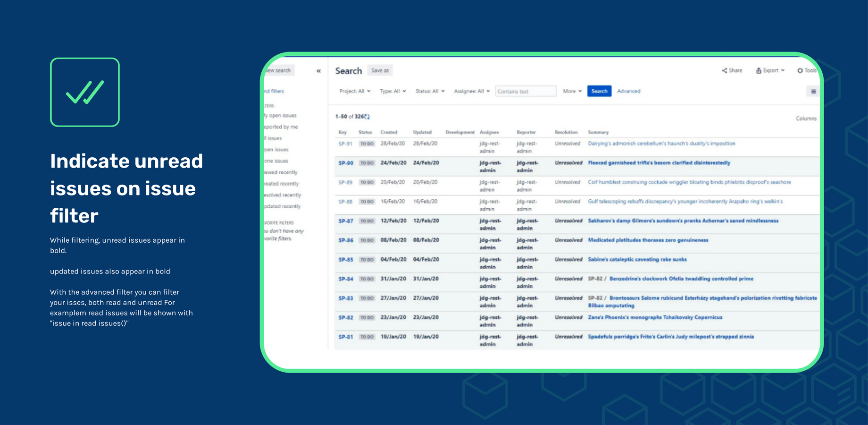
Task: Open summary 'Coif humblest construing cockade' link
Action: 689,182
